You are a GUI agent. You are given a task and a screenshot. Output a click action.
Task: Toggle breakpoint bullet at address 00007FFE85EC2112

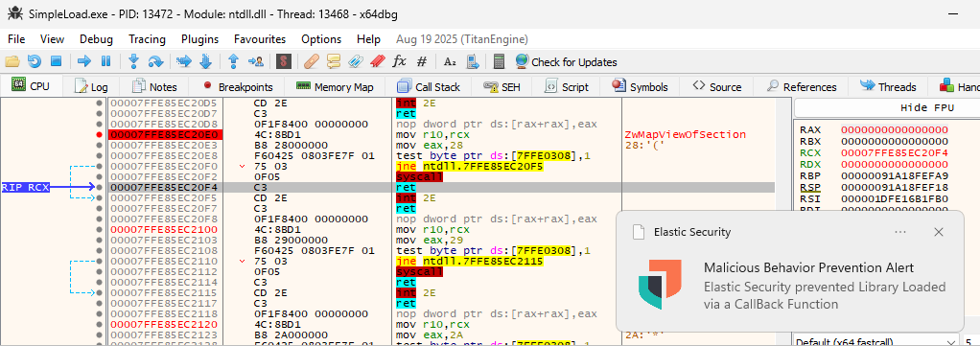tap(100, 272)
